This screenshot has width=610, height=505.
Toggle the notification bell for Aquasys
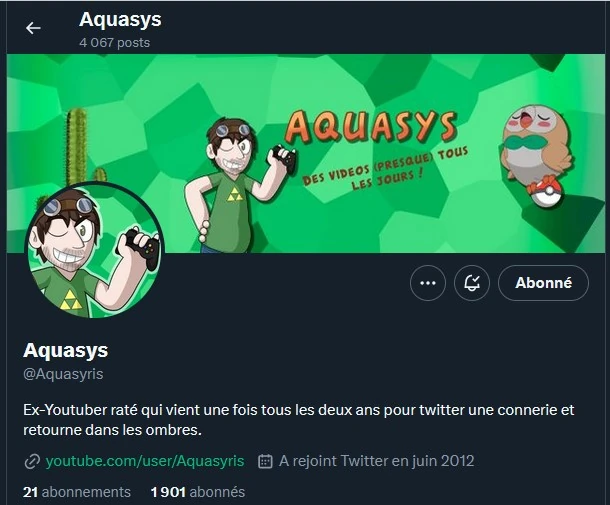pos(472,283)
